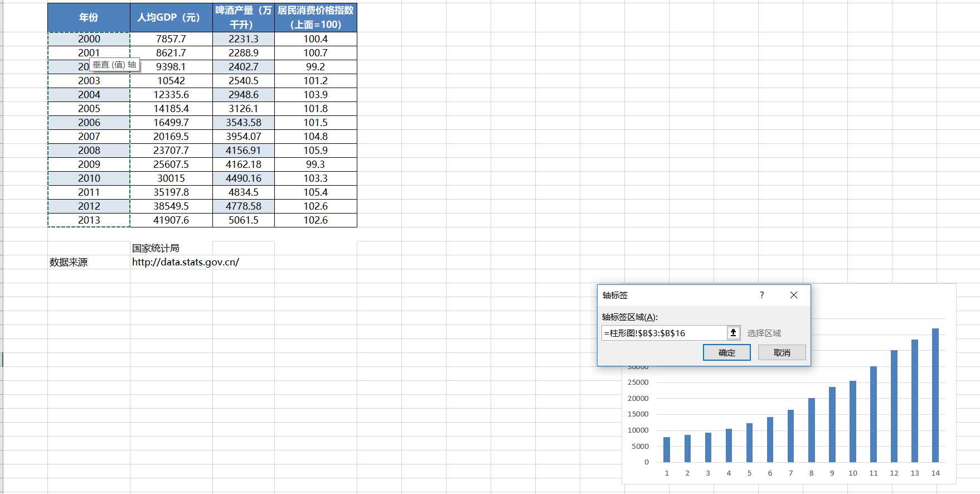Select the 年份 header cell
This screenshot has width=980, height=494.
click(x=89, y=17)
